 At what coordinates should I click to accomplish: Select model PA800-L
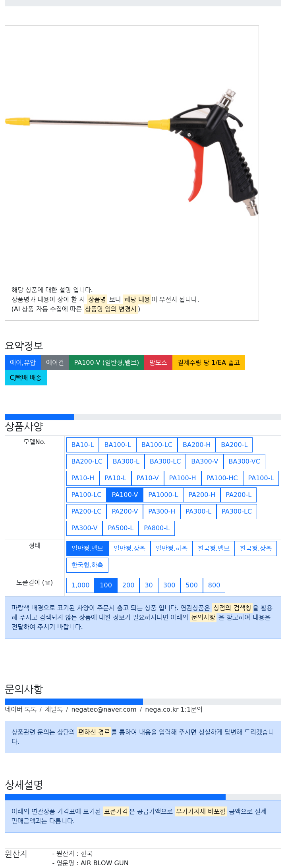click(x=157, y=528)
